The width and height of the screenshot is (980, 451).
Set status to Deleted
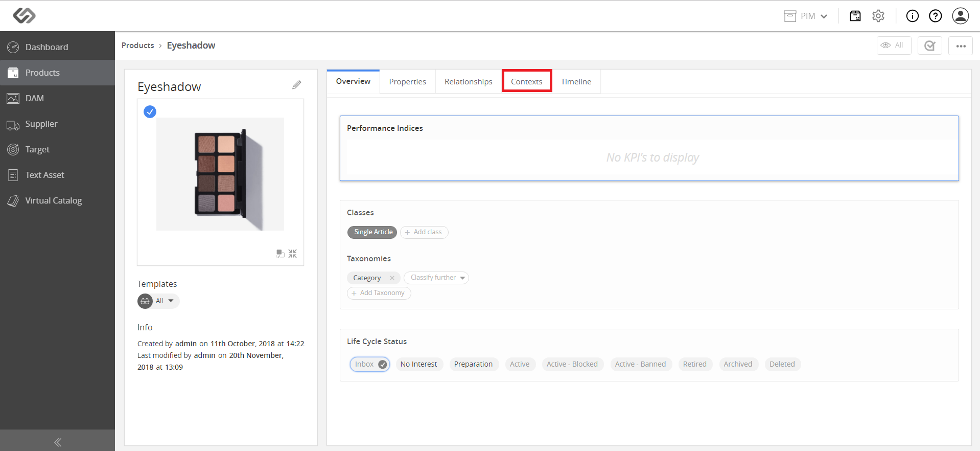(x=782, y=364)
